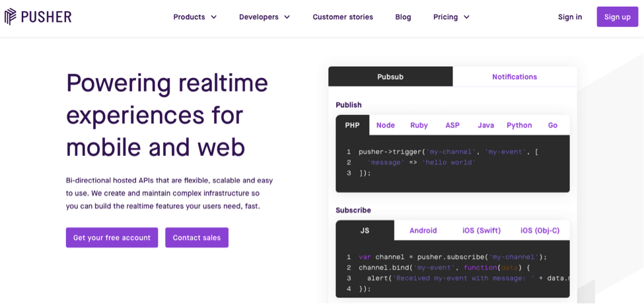This screenshot has height=304, width=644.
Task: Click the Publish section heading
Action: point(349,105)
